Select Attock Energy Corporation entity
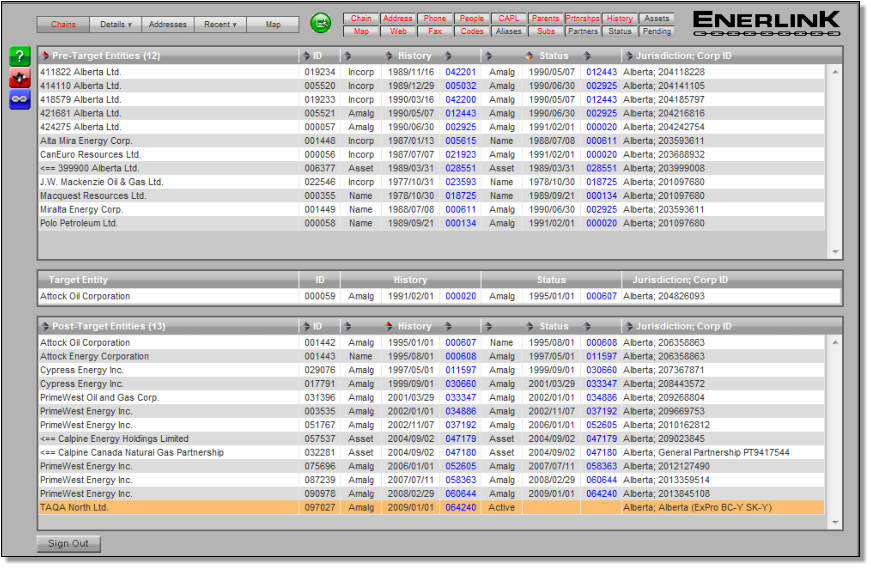This screenshot has height=569, width=871. [94, 356]
